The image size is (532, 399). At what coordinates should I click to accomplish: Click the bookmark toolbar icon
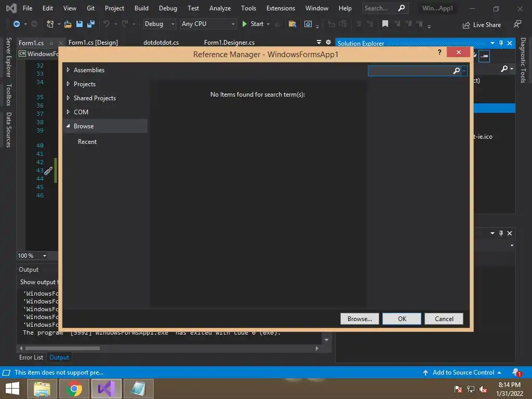pos(385,24)
